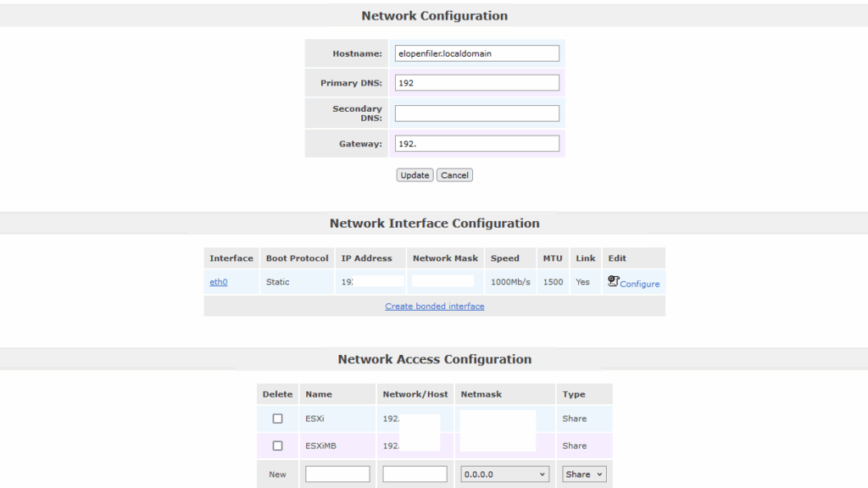Click the New entry Name field
The width and height of the screenshot is (868, 488).
pyautogui.click(x=337, y=474)
